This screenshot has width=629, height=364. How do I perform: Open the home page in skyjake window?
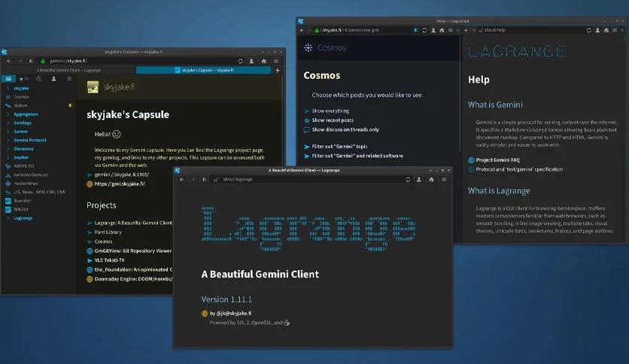click(x=263, y=61)
